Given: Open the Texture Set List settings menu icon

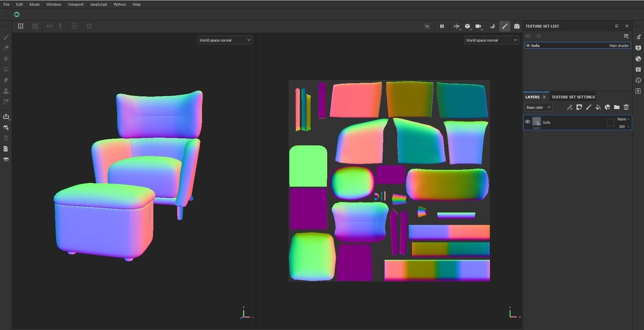Looking at the screenshot, I should tap(626, 36).
